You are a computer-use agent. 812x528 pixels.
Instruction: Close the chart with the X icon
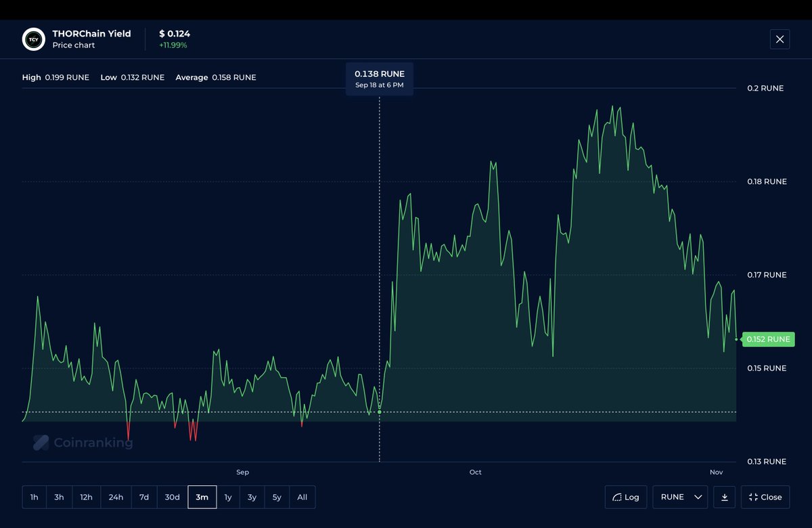pos(780,39)
